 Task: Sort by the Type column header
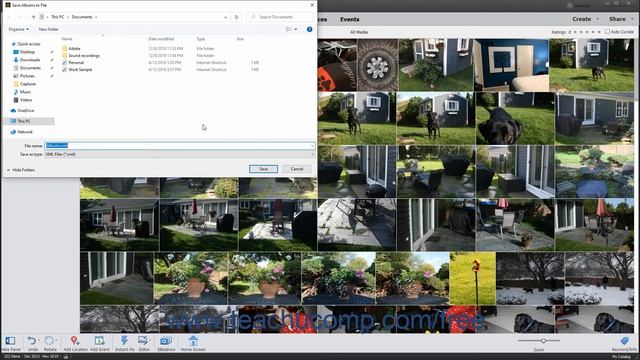click(x=201, y=39)
